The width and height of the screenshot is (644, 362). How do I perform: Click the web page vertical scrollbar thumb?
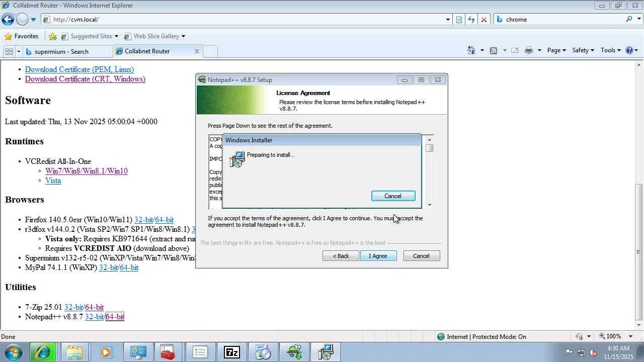639,251
